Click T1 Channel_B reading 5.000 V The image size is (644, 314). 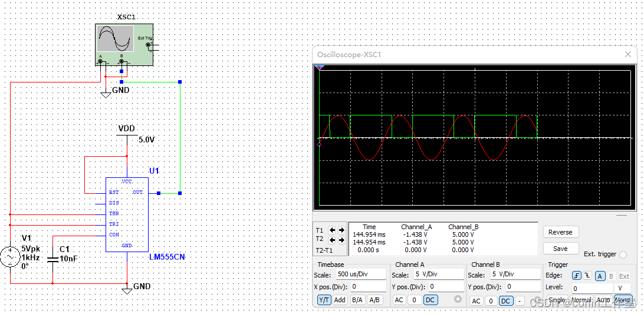coord(464,234)
